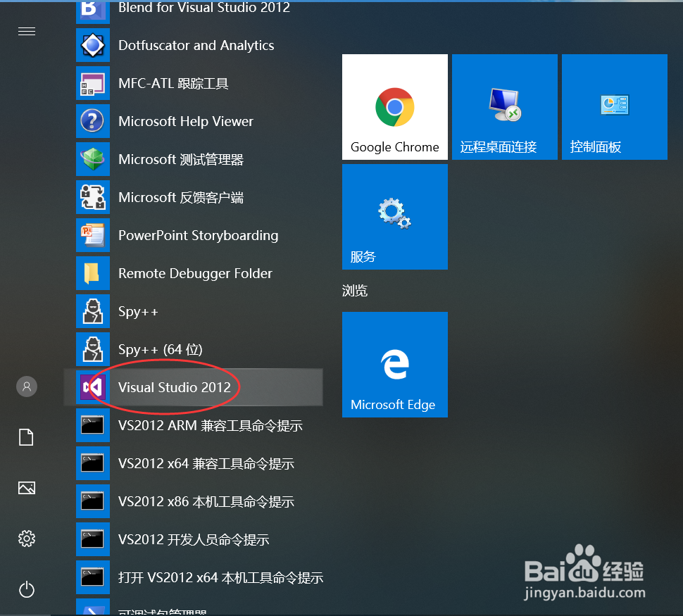Open the 服务 tile
Screen dimensions: 683x616
[394, 217]
